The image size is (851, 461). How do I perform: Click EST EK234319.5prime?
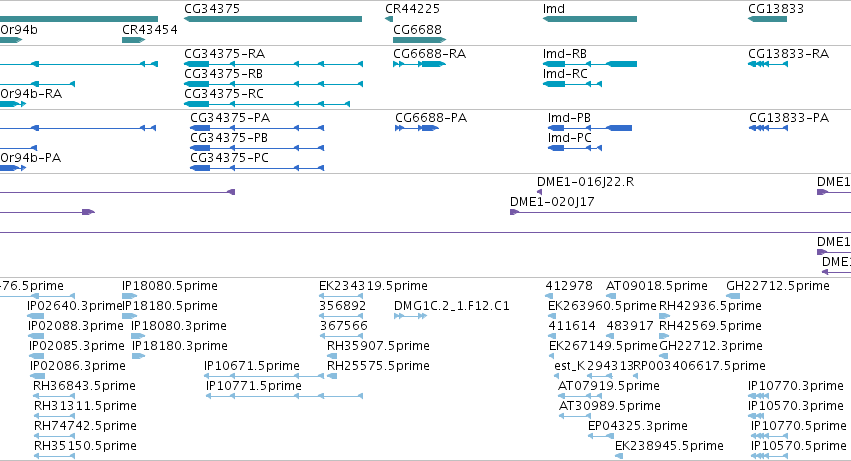point(373,286)
